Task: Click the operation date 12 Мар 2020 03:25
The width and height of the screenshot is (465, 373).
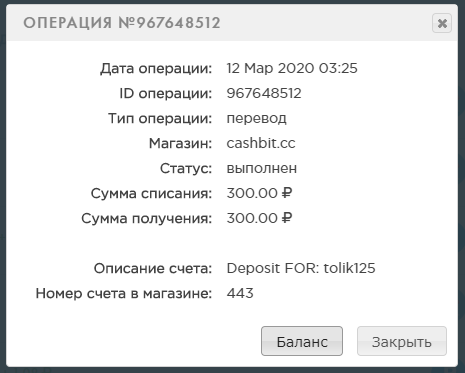Action: click(x=292, y=68)
